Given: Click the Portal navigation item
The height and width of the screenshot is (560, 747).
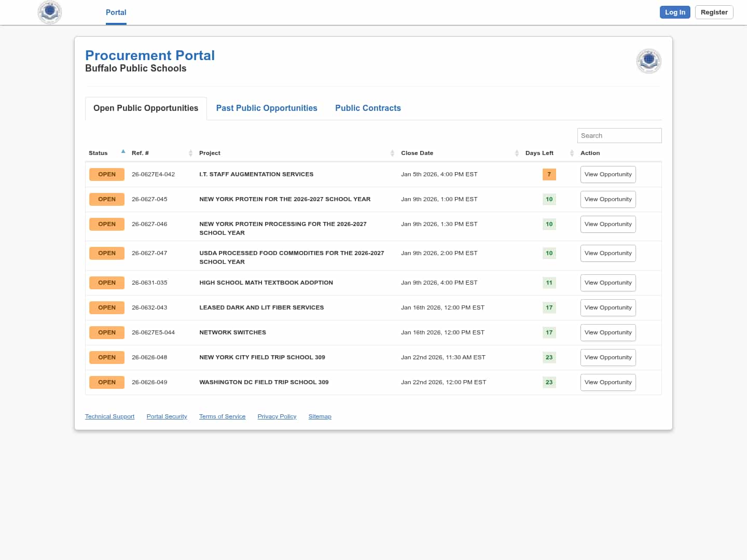Looking at the screenshot, I should [116, 12].
